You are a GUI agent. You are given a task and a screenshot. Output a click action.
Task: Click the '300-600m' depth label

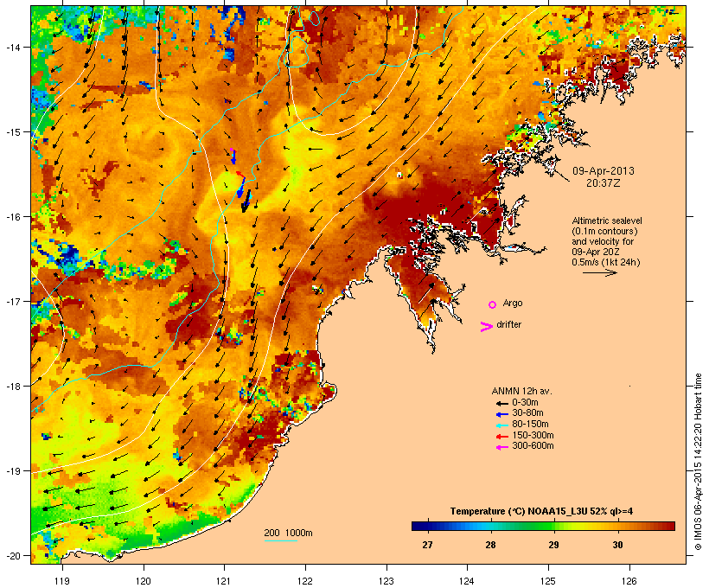click(x=533, y=446)
